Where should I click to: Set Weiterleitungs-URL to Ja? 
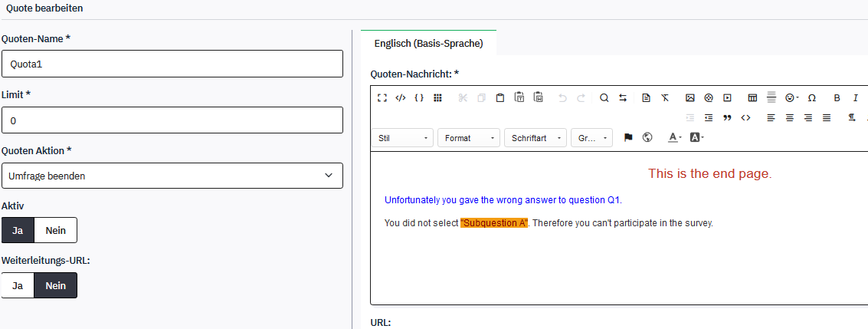pyautogui.click(x=18, y=285)
